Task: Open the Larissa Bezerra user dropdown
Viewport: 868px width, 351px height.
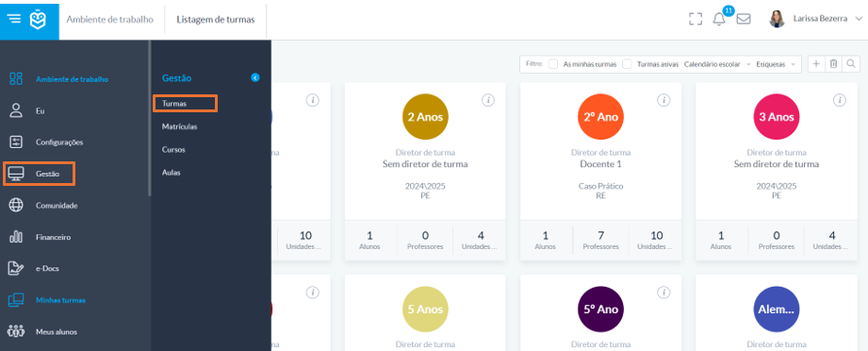Action: [815, 19]
